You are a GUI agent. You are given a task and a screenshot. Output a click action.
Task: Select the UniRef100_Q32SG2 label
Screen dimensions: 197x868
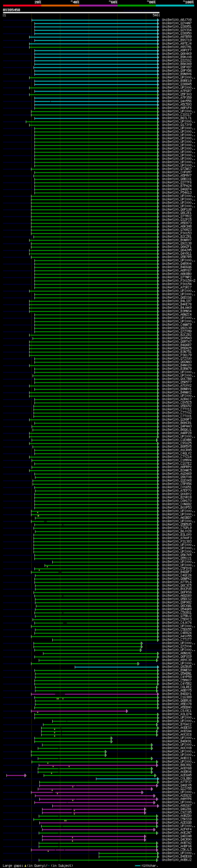(x=176, y=60)
